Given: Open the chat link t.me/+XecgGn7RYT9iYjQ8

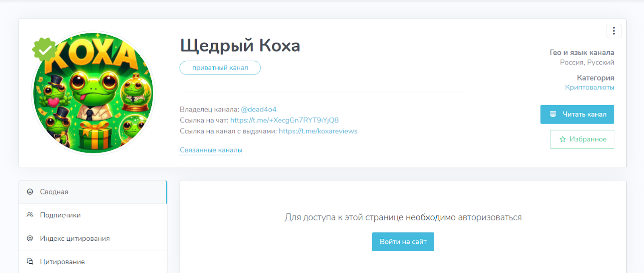Looking at the screenshot, I should tap(284, 120).
